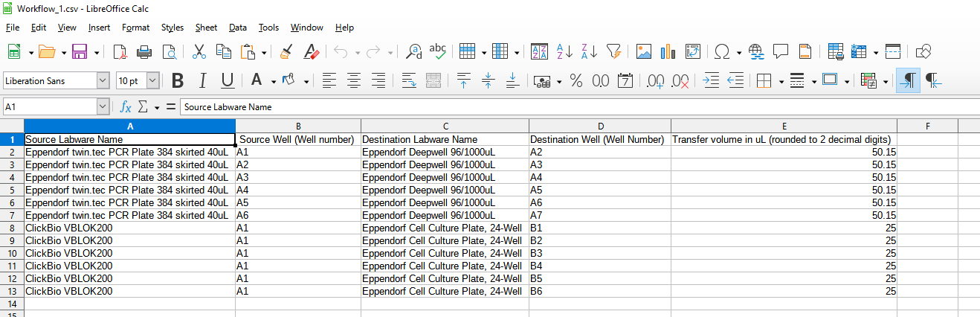Image resolution: width=980 pixels, height=317 pixels.
Task: Toggle print preview
Action: pos(169,51)
